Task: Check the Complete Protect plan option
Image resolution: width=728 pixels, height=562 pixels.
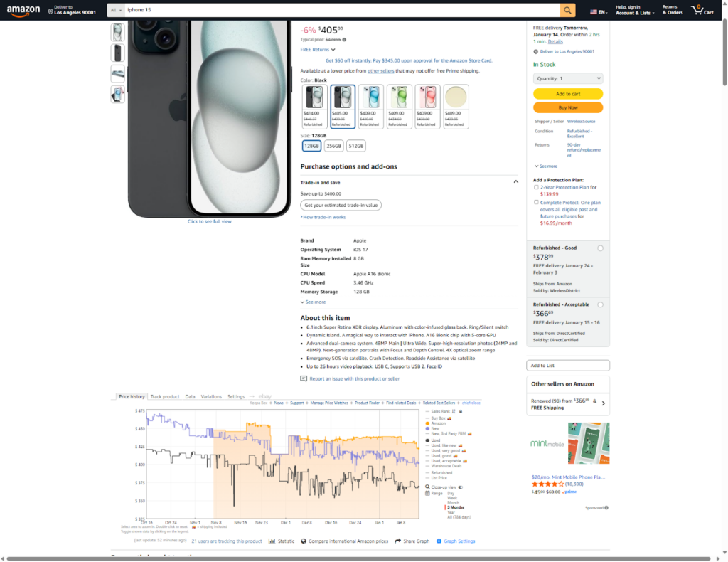Action: pos(535,202)
